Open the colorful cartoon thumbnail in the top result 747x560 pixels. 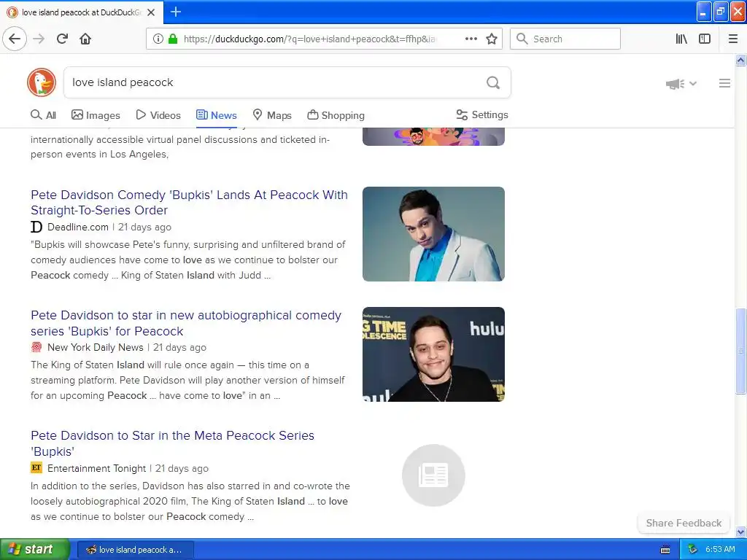[x=433, y=136]
